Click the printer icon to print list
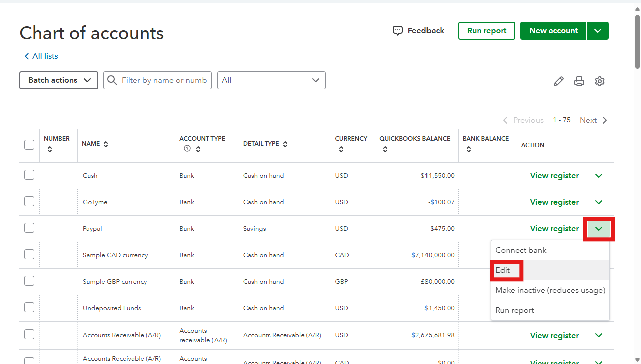Viewport: 641px width, 364px height. pos(579,81)
